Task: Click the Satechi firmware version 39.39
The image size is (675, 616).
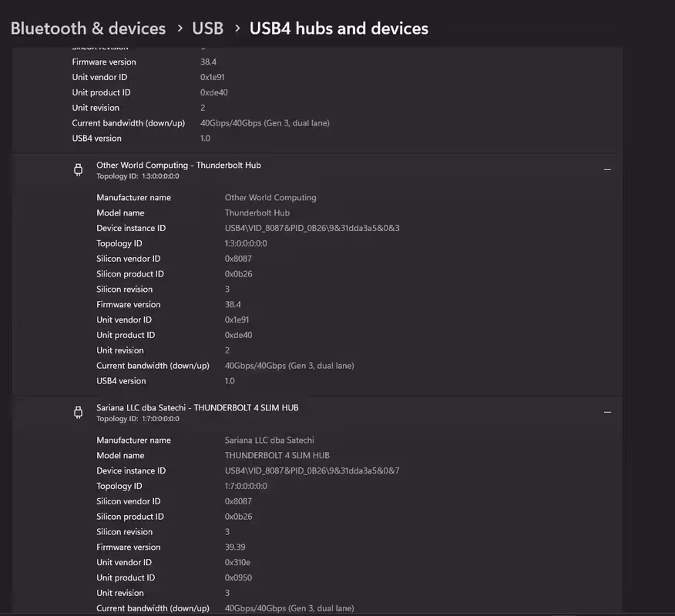Action: point(235,547)
